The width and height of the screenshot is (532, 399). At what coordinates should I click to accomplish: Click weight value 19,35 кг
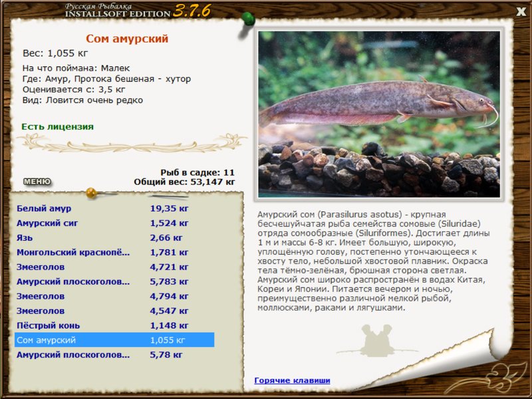(169, 208)
